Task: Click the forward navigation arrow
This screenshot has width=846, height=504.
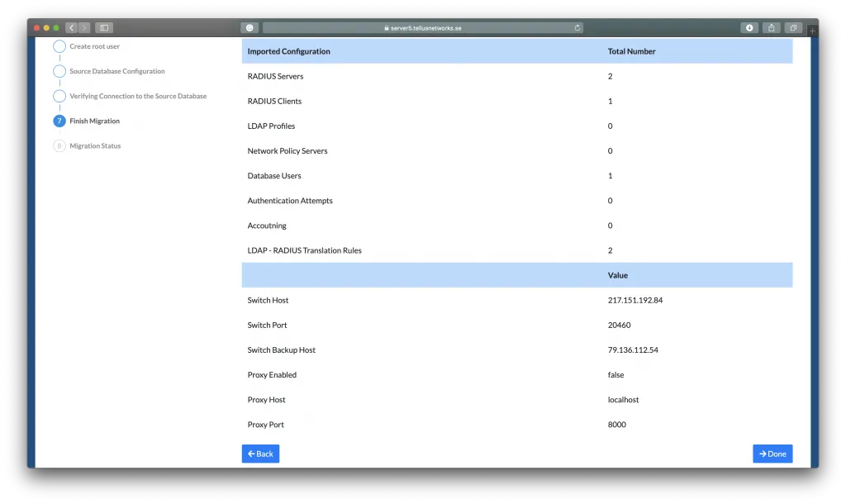Action: click(x=84, y=26)
